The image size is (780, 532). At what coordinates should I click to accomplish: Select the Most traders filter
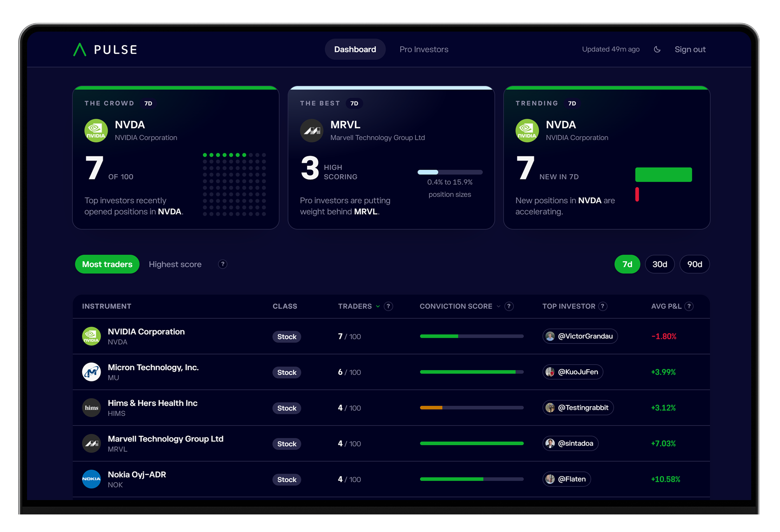(x=107, y=264)
